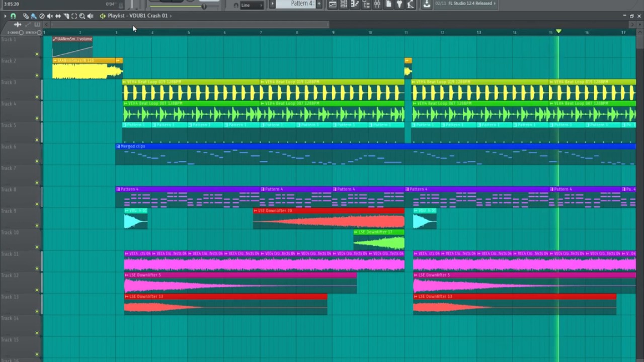Select the Draw pencil tool
Viewport: 644px width, 362px height.
[26, 16]
